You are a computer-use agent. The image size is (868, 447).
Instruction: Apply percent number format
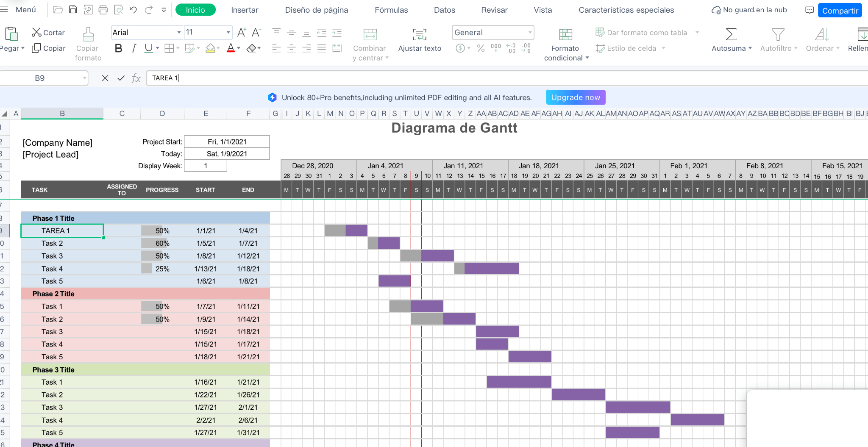[x=481, y=48]
